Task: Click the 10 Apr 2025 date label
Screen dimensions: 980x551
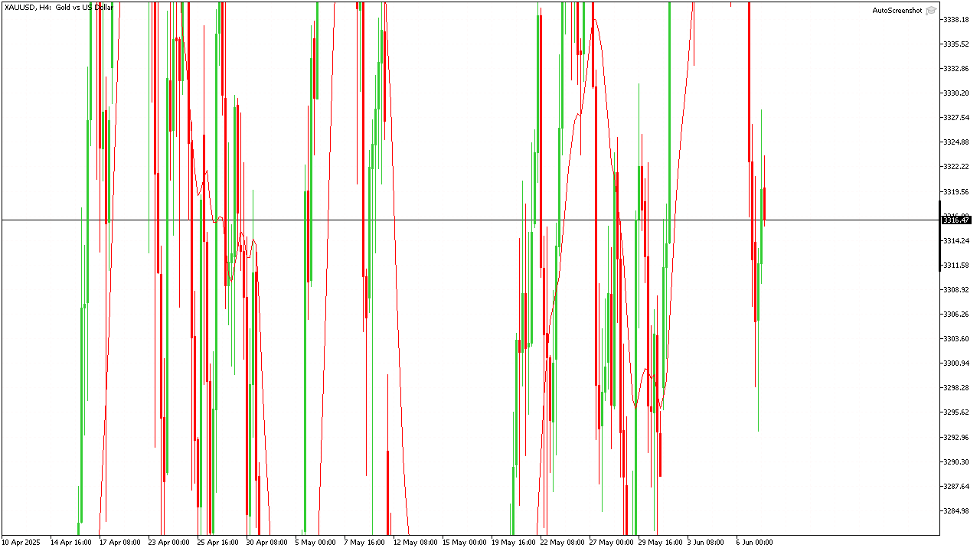Action: (21, 542)
